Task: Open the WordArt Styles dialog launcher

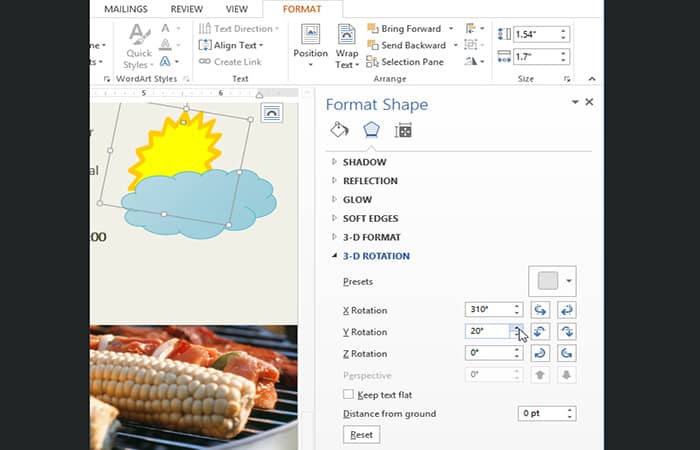Action: 186,79
